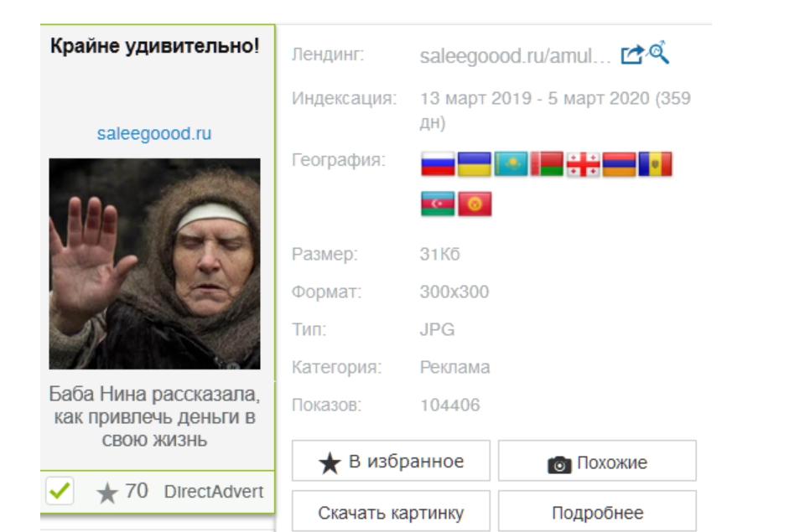Click the rating number 70

[x=137, y=491]
